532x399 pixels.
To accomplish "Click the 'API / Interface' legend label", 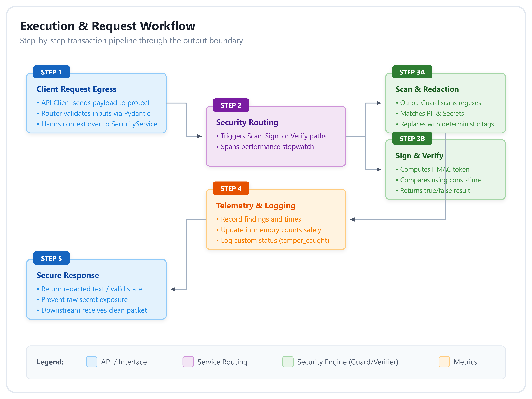I will (124, 362).
